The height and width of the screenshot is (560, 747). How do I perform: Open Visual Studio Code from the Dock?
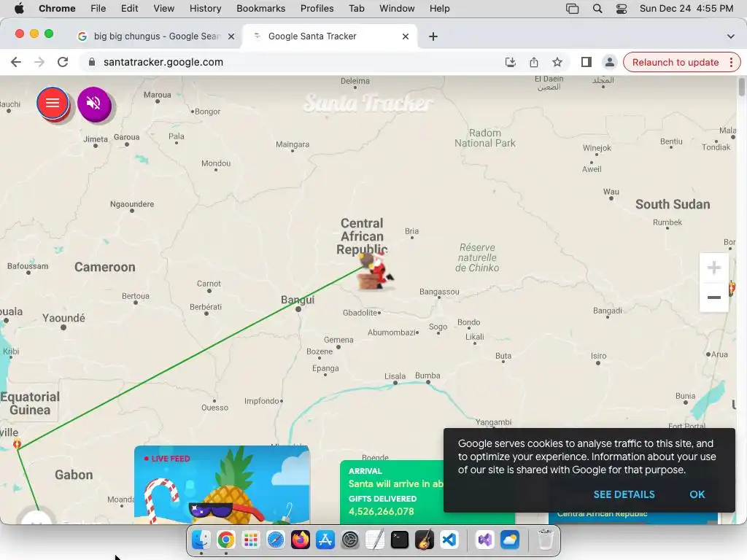(449, 540)
